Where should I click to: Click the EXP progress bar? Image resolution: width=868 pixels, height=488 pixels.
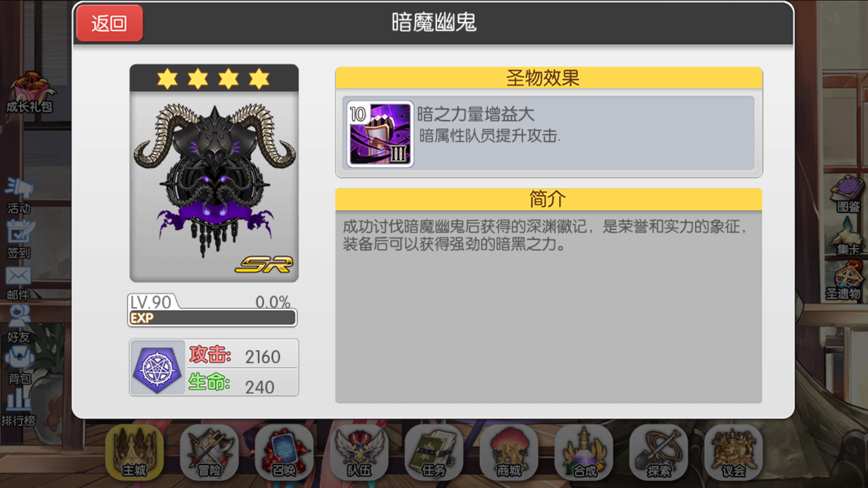pyautogui.click(x=212, y=318)
